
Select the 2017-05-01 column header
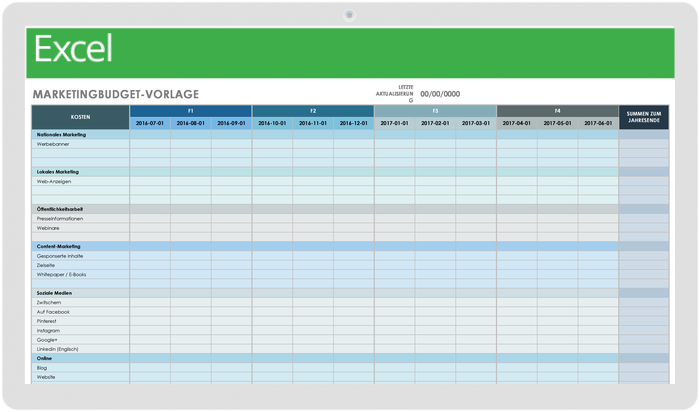click(558, 123)
